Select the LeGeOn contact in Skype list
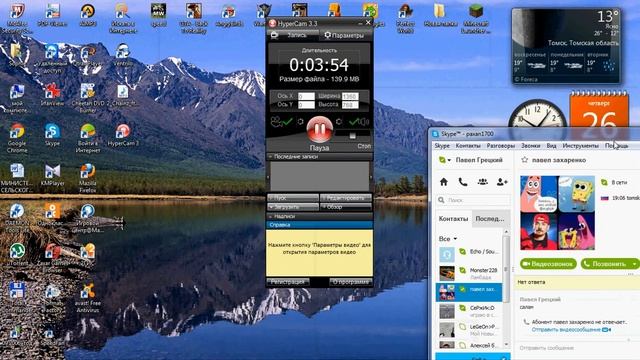Viewport: 640px width, 360px height. [x=469, y=330]
